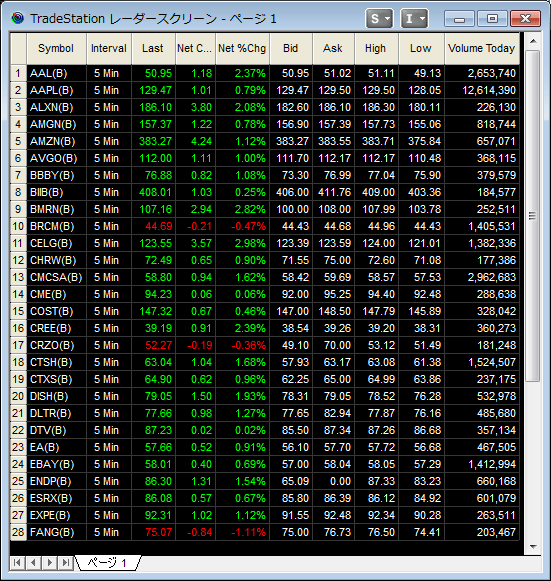Select row header number 28
551x581 pixels.
[x=18, y=532]
